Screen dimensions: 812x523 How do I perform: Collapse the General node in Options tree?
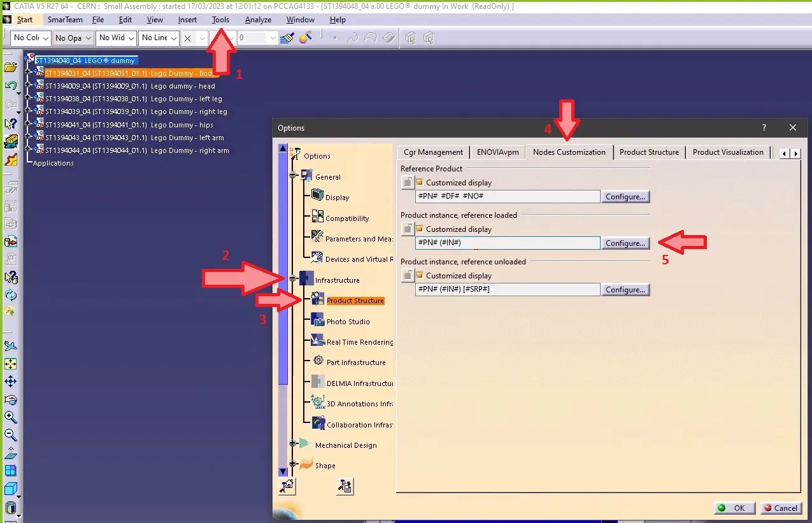coord(294,176)
